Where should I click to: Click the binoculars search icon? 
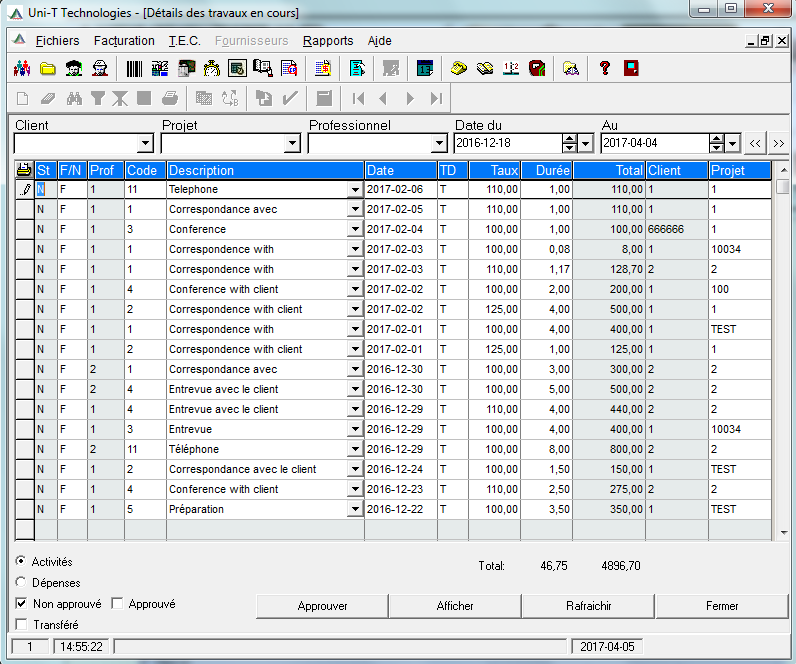[73, 98]
